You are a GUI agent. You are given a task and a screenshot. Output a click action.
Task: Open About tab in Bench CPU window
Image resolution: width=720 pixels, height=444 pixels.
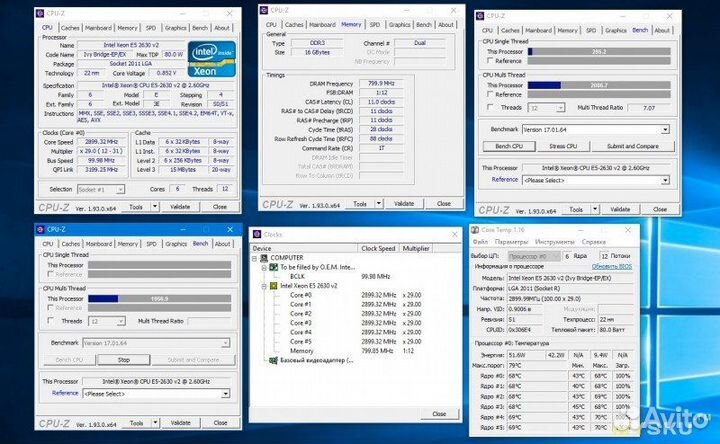click(662, 30)
